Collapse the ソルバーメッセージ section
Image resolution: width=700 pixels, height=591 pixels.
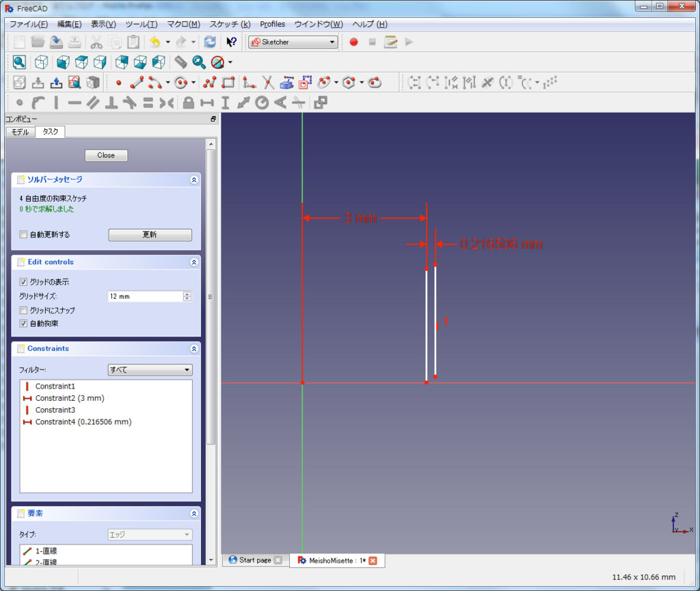(x=193, y=180)
